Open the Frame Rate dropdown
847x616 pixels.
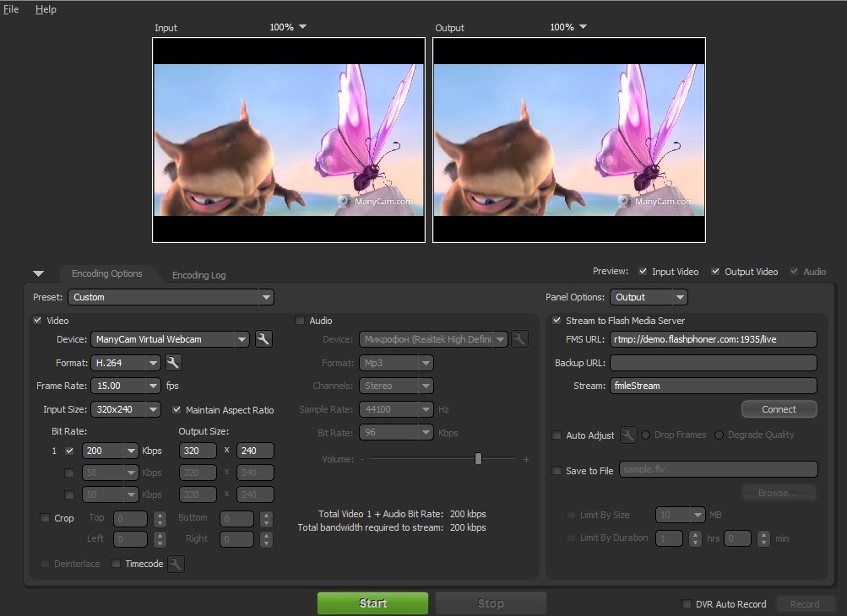pos(152,386)
